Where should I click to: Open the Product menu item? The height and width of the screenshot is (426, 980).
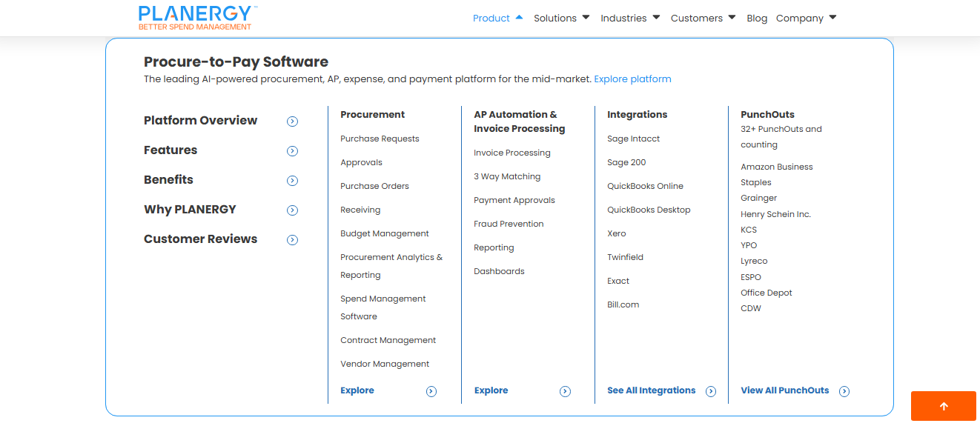point(491,18)
